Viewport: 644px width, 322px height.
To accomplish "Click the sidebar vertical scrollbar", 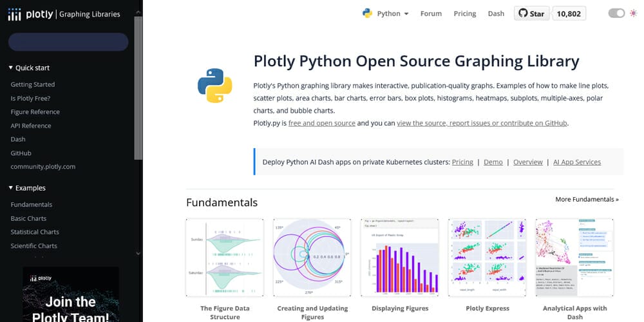I will point(138,88).
